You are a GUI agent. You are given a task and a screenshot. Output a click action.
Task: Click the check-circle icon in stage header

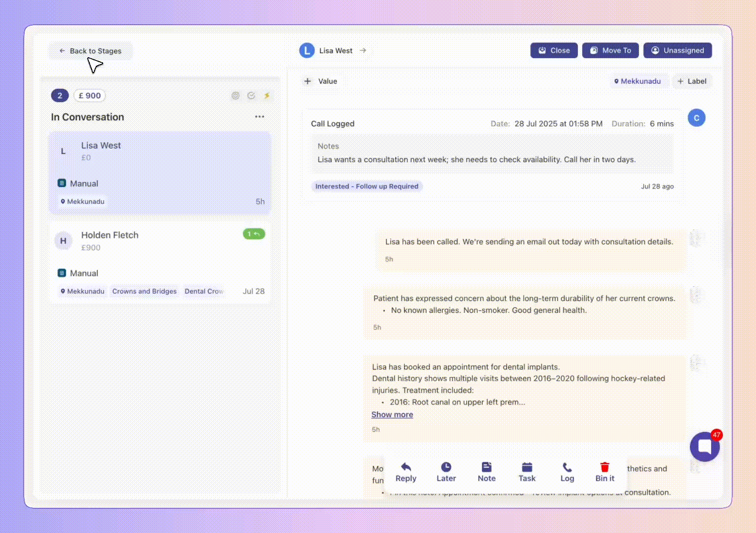click(x=251, y=96)
